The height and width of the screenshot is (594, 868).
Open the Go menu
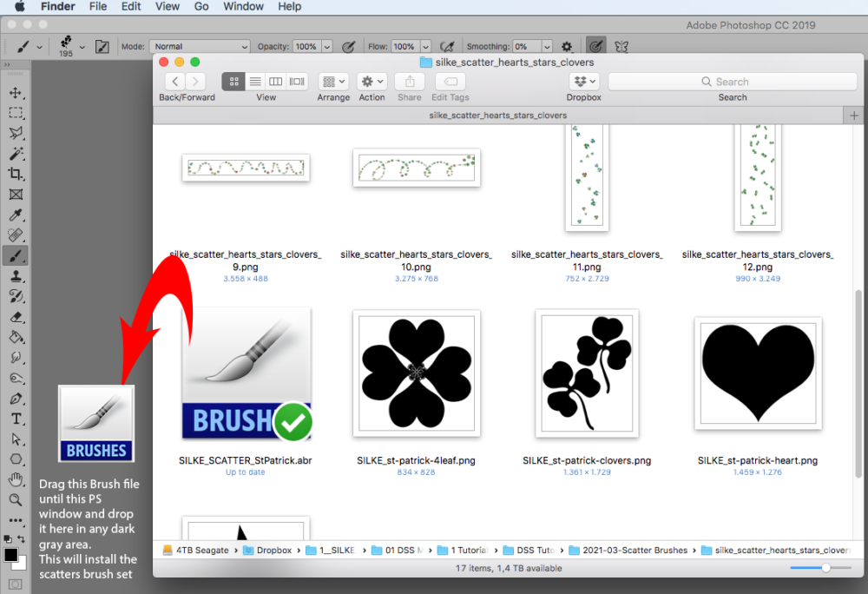(x=201, y=7)
